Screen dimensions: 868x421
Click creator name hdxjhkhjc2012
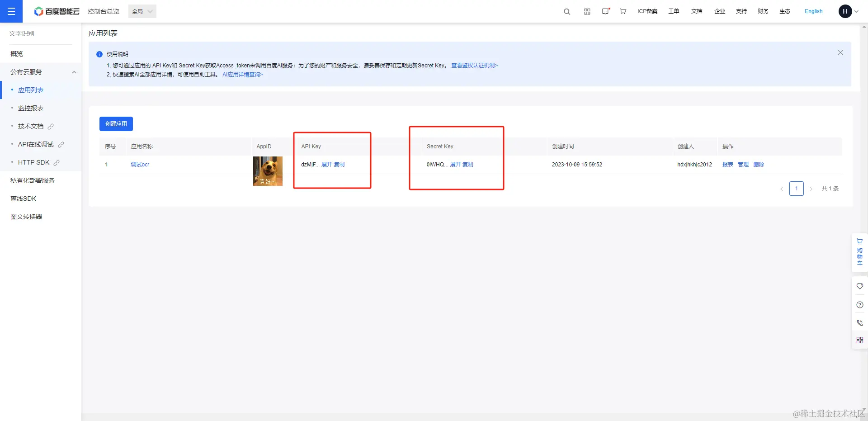click(694, 165)
